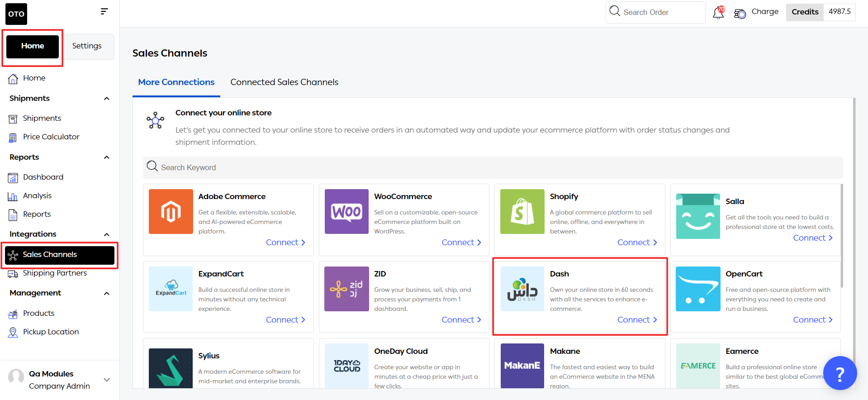
Task: Focus the Search Keyword field
Action: (493, 167)
